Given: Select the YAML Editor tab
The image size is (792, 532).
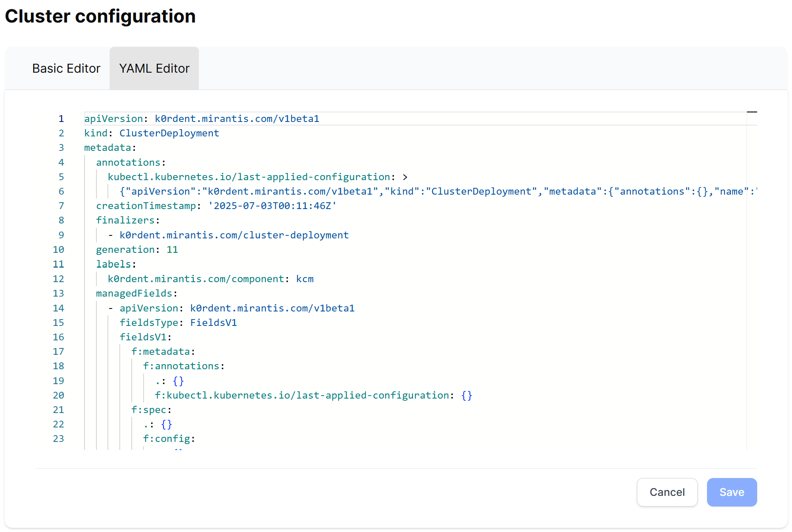Looking at the screenshot, I should point(154,68).
